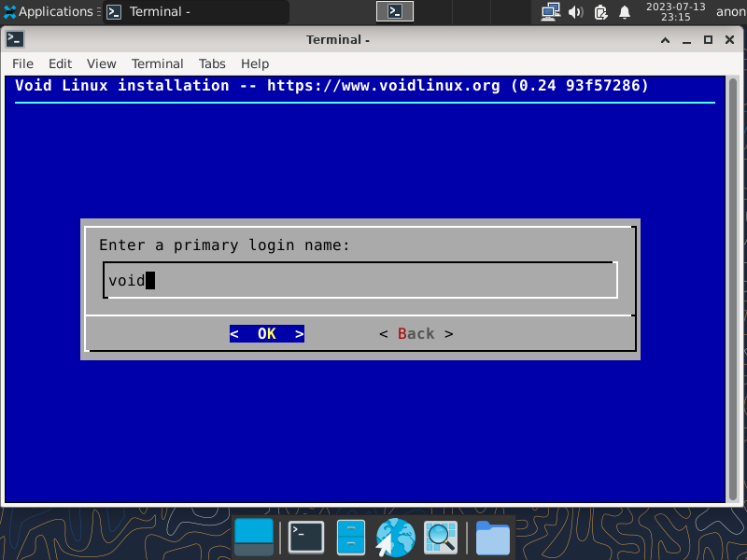Confirm the login name with OK
The image size is (747, 560).
click(267, 333)
